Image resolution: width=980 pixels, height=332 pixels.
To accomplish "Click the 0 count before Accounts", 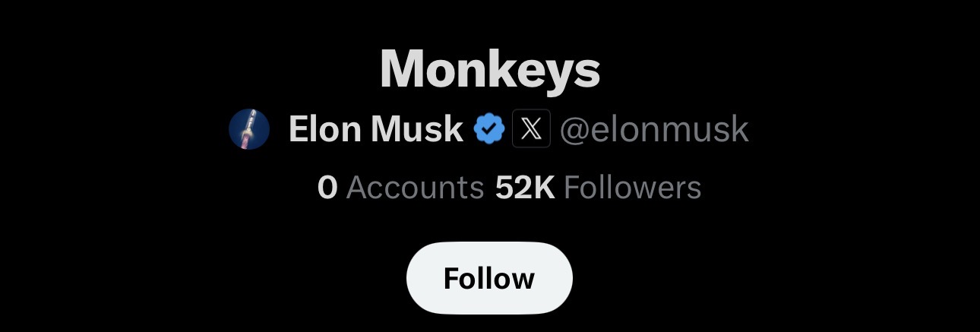I will 327,188.
